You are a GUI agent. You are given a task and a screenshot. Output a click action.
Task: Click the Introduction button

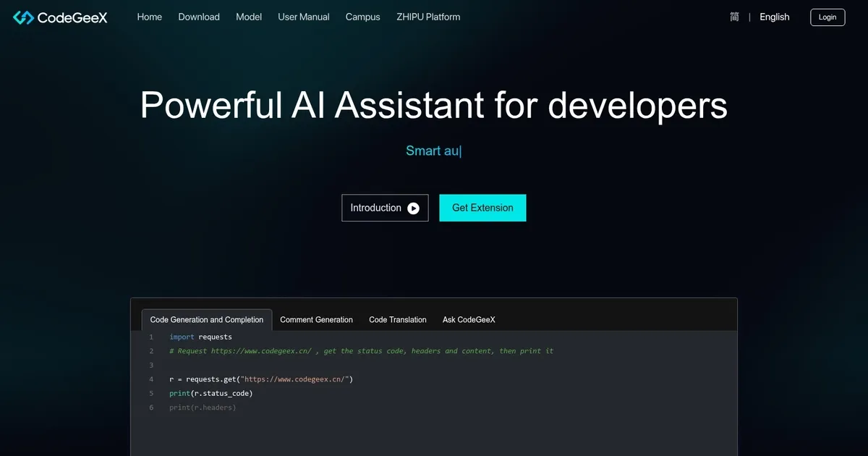[x=385, y=208]
